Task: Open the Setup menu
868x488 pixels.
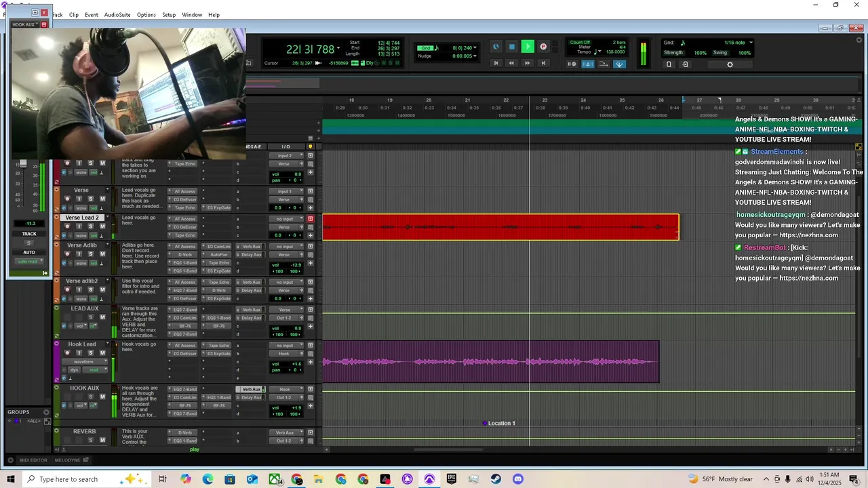Action: [x=169, y=15]
